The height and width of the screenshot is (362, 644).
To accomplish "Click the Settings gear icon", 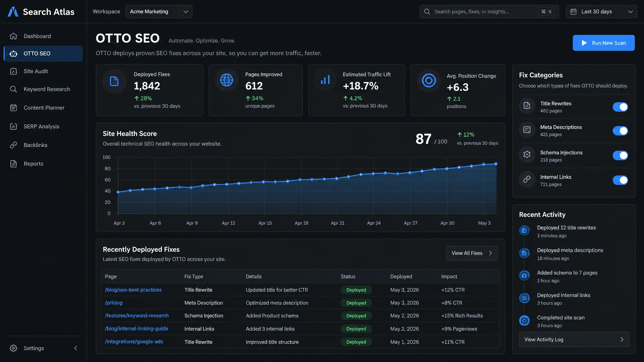I will 14,348.
